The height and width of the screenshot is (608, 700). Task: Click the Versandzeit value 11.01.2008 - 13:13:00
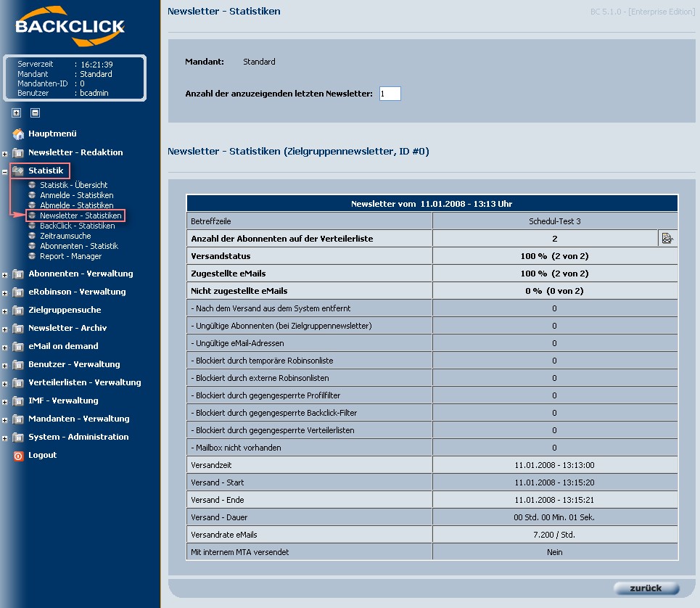pos(554,465)
